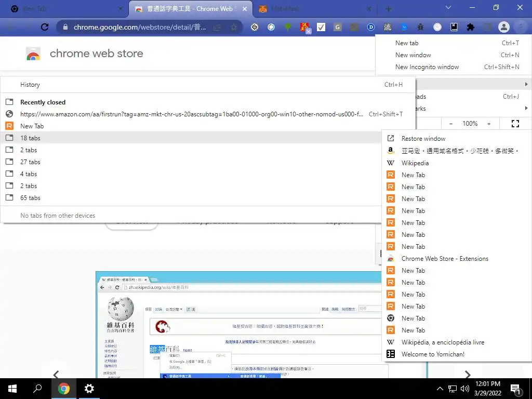Open the 流 extension icon

[388, 27]
